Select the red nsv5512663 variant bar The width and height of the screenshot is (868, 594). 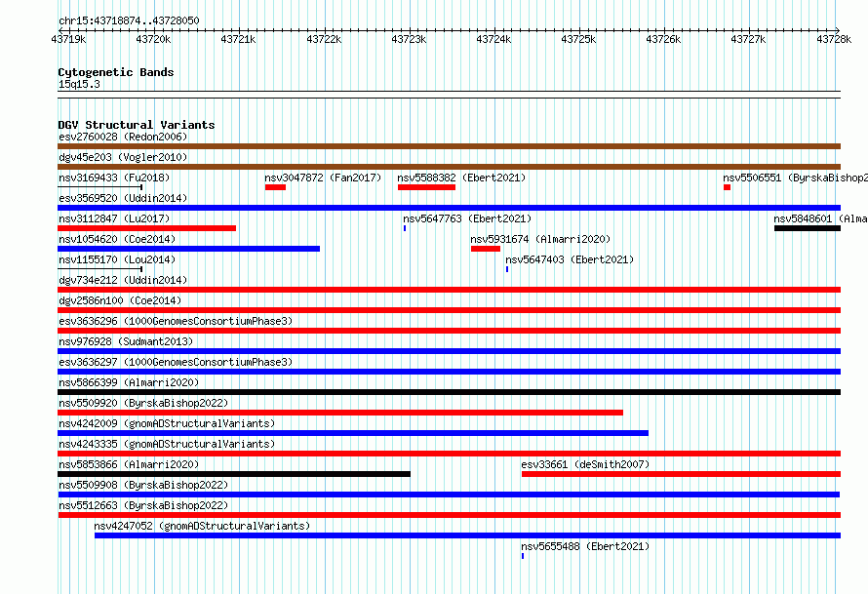[x=449, y=515]
